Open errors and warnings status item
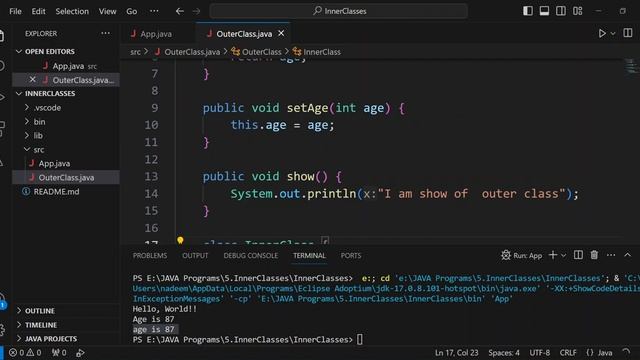Viewport: 640px width, 360px height. 25,353
